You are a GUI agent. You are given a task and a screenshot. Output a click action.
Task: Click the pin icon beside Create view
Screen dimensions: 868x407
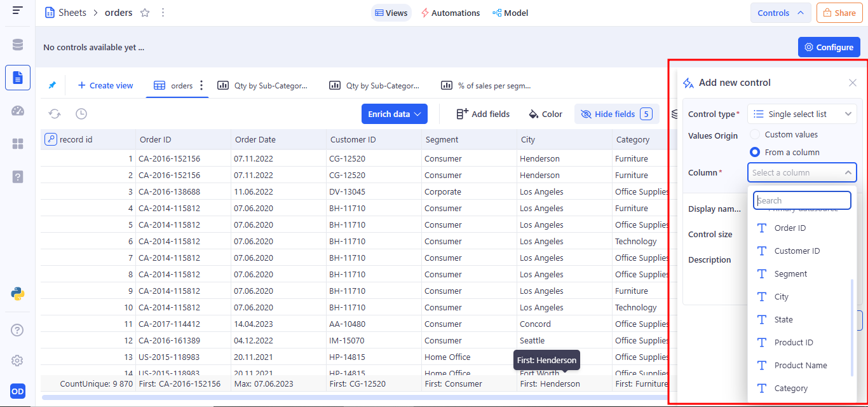tap(52, 85)
